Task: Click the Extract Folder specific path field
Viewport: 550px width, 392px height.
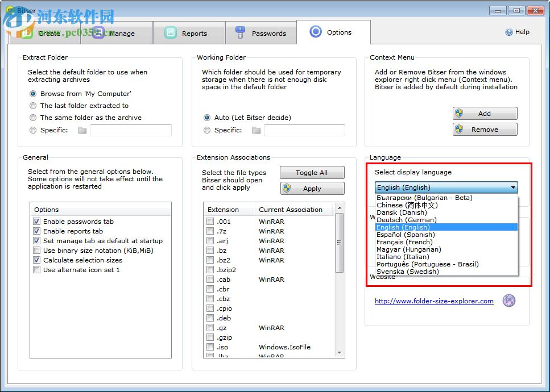Action: (x=130, y=130)
